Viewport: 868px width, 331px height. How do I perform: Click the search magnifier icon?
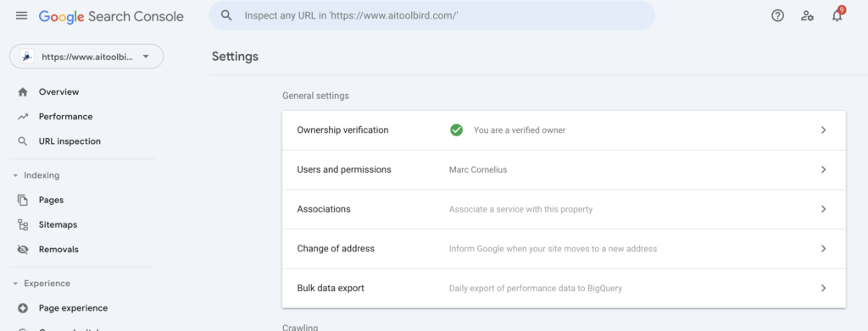pos(226,15)
